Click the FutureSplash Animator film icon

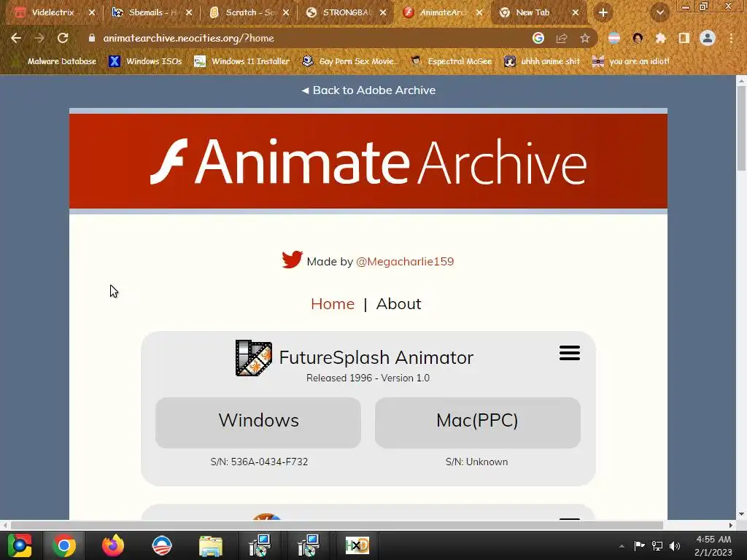[x=253, y=357]
